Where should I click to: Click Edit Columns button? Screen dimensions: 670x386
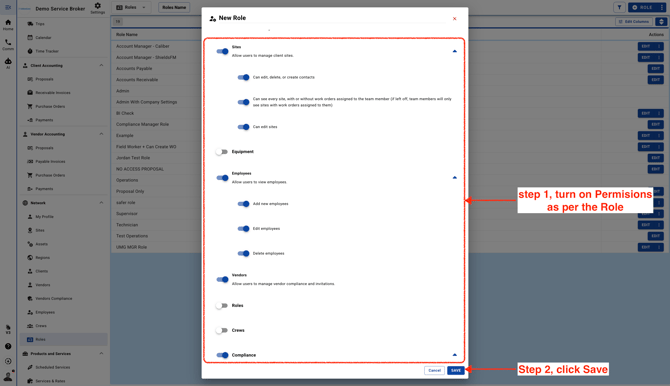click(x=634, y=21)
